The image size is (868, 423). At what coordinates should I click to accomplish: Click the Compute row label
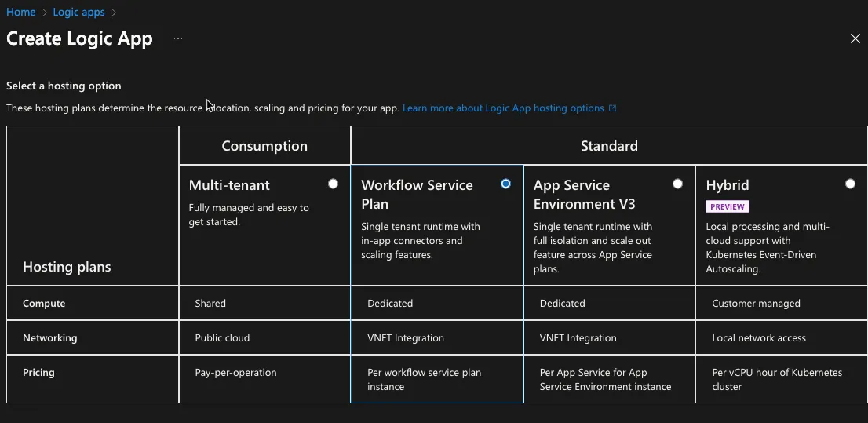(x=44, y=304)
